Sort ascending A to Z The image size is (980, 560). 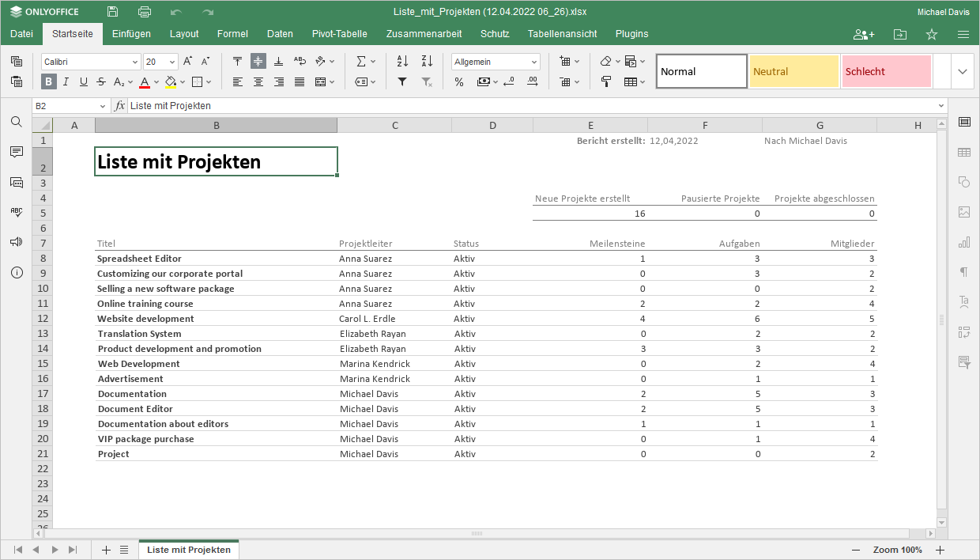[402, 62]
